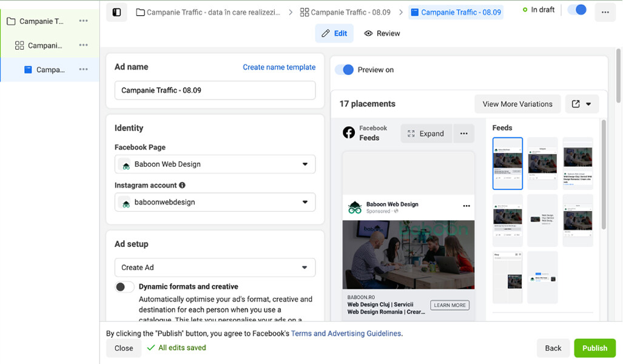Expand the Instagram account dropdown
Viewport: 623px width, 364px height.
(215, 203)
